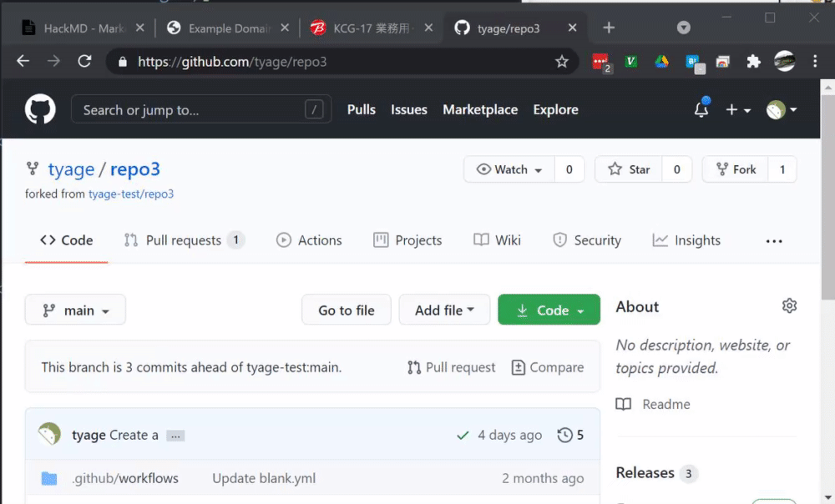The height and width of the screenshot is (504, 835).
Task: Open the browser Extensions puzzle icon
Action: click(x=753, y=62)
